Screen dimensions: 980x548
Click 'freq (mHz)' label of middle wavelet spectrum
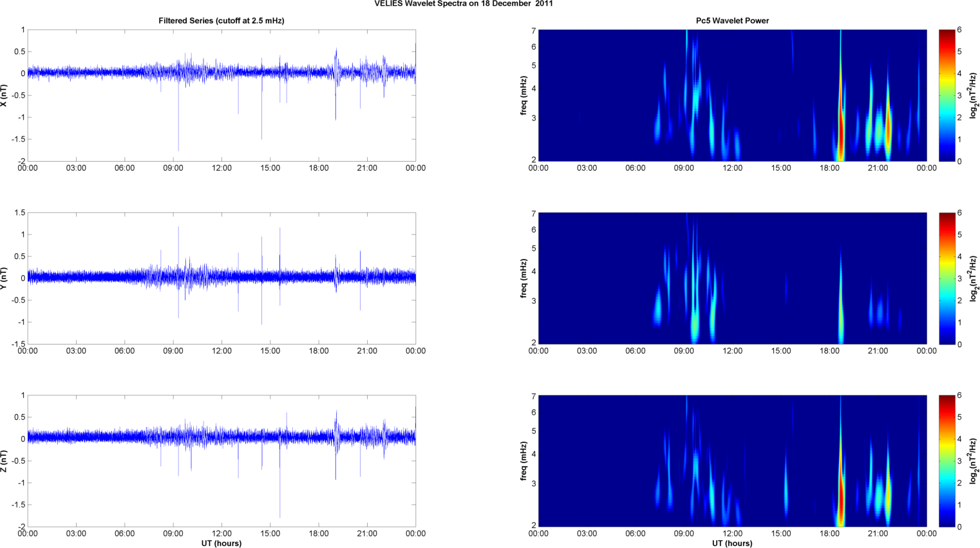524,278
